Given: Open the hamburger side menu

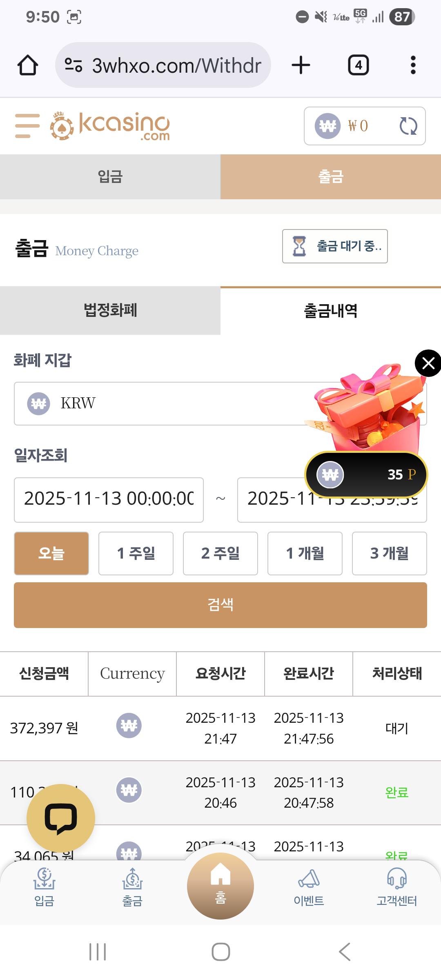Looking at the screenshot, I should click(27, 126).
